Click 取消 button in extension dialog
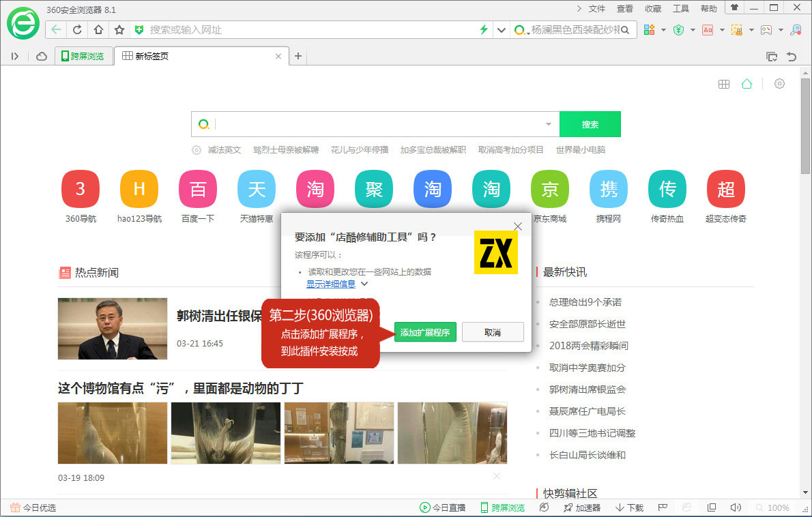This screenshot has width=812, height=517. (x=493, y=332)
